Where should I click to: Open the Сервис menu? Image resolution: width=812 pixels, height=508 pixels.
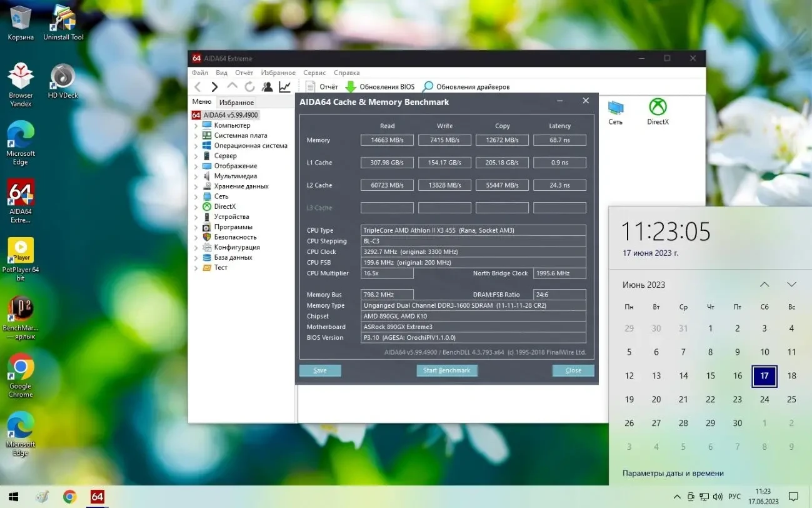314,73
